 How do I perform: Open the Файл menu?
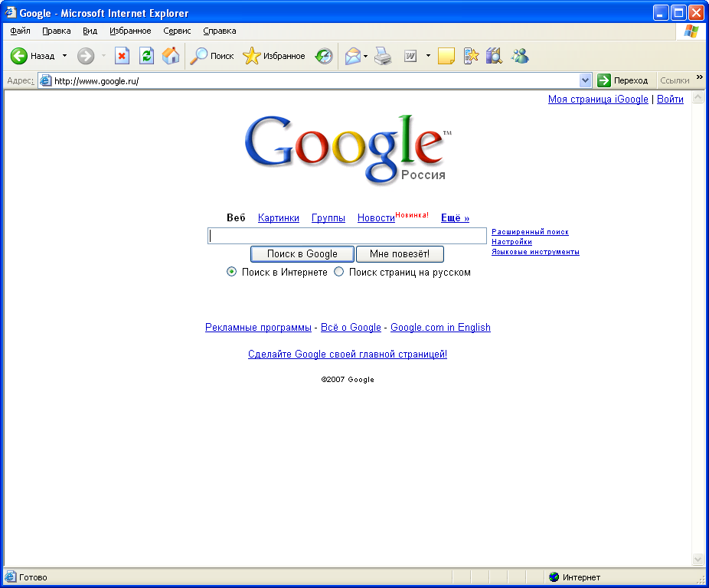[x=20, y=31]
